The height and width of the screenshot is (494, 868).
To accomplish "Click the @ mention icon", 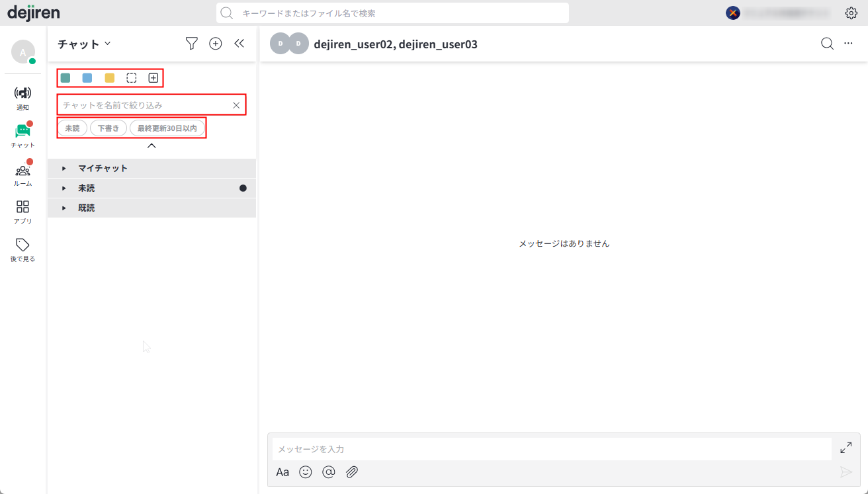I will tap(329, 472).
